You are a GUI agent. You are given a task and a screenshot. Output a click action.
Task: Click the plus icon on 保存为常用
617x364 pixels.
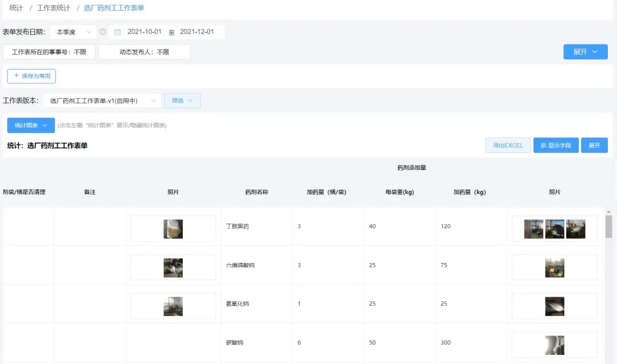click(x=16, y=76)
